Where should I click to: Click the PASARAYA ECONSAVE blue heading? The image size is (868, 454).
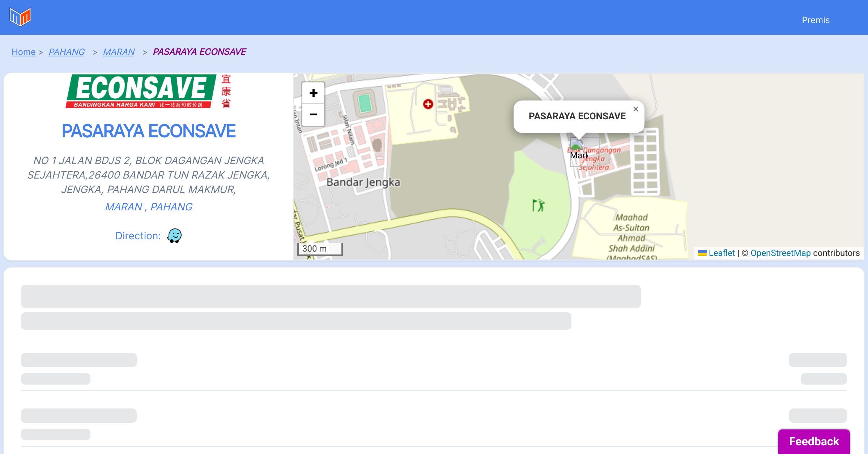pyautogui.click(x=149, y=131)
